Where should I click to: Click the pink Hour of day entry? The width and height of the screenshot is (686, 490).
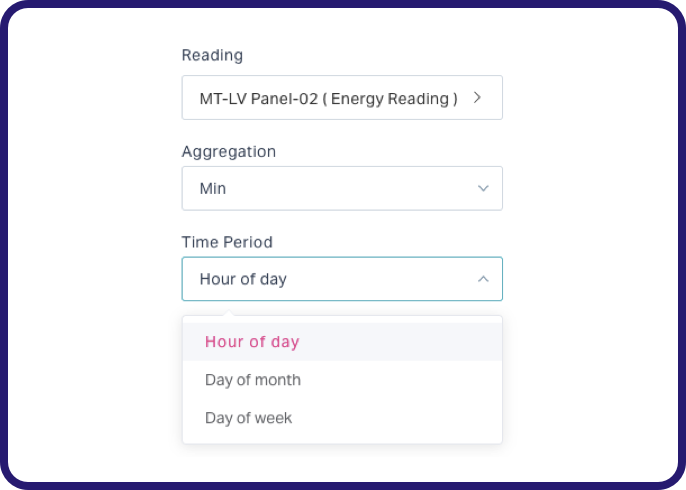click(252, 342)
